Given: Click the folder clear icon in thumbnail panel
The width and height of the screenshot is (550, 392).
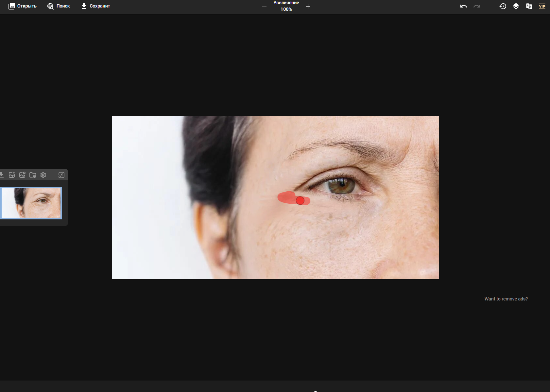Looking at the screenshot, I should (33, 175).
